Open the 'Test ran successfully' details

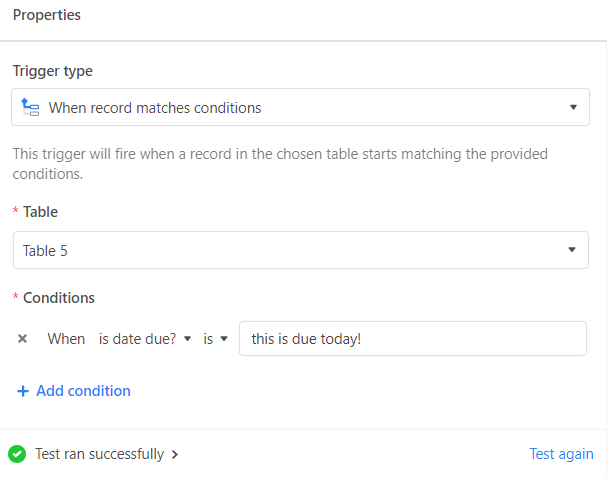pos(99,454)
